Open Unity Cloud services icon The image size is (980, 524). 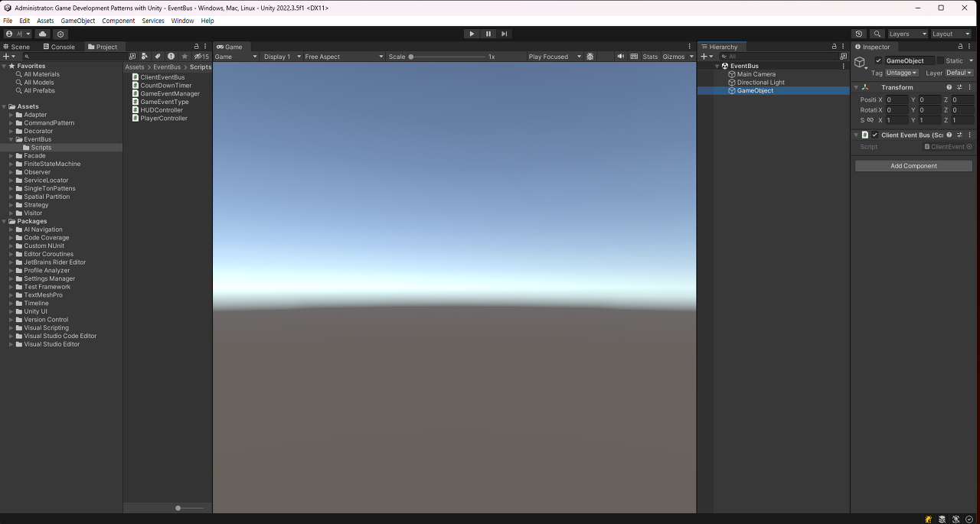pos(43,34)
